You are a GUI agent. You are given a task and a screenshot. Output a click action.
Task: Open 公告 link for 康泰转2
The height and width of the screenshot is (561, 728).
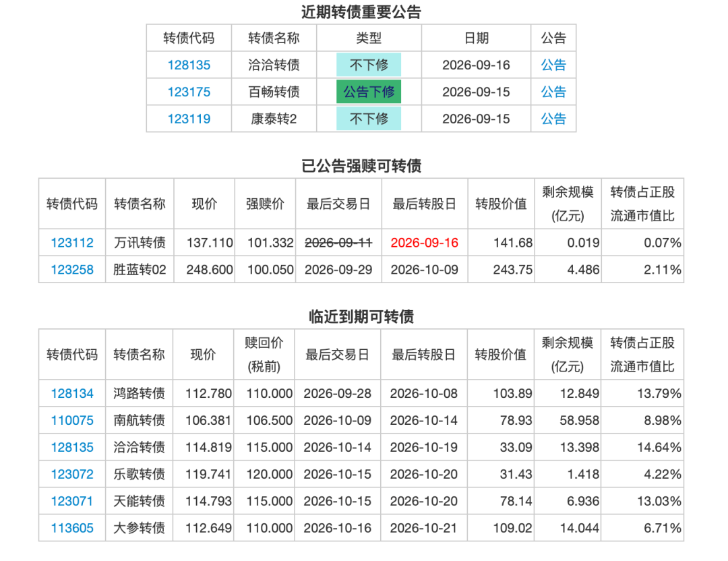(553, 119)
